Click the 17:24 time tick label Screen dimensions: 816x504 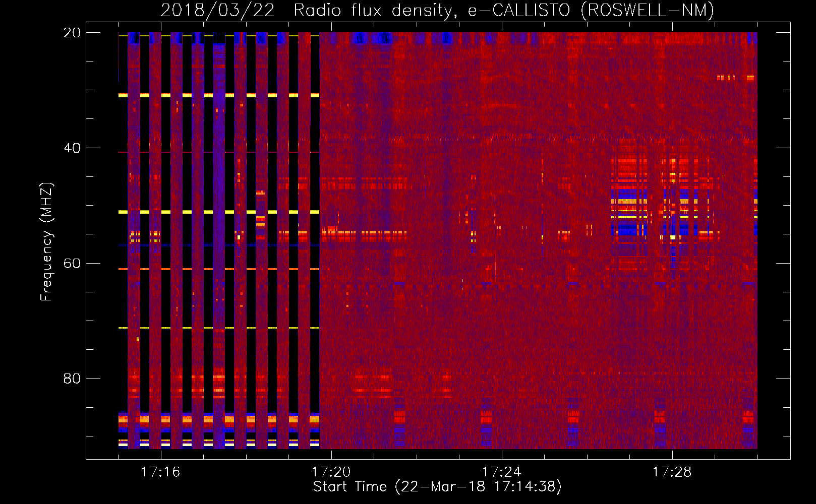[x=501, y=472]
